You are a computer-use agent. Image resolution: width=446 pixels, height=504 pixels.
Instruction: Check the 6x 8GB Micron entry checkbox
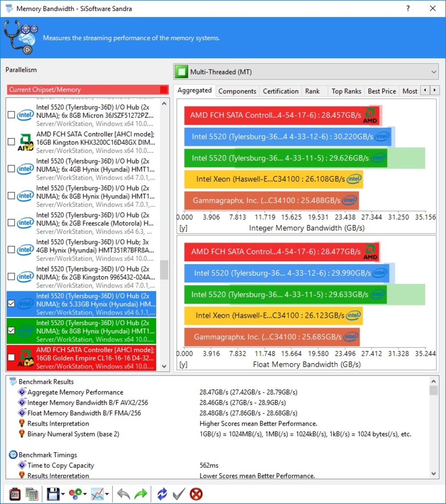[11, 115]
